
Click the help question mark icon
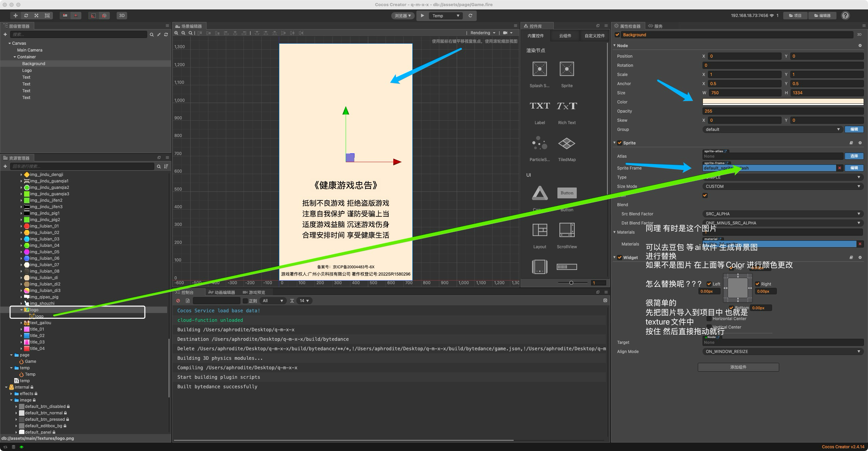(x=845, y=16)
